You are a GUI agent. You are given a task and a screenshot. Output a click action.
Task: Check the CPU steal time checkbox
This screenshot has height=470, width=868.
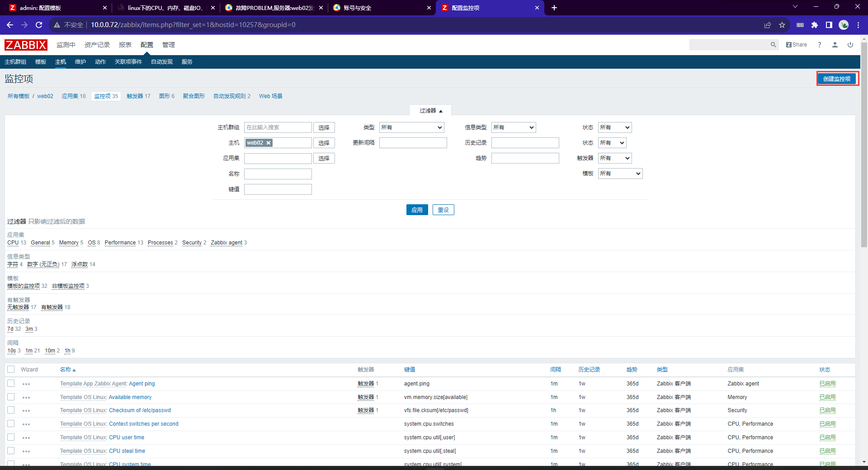[11, 451]
